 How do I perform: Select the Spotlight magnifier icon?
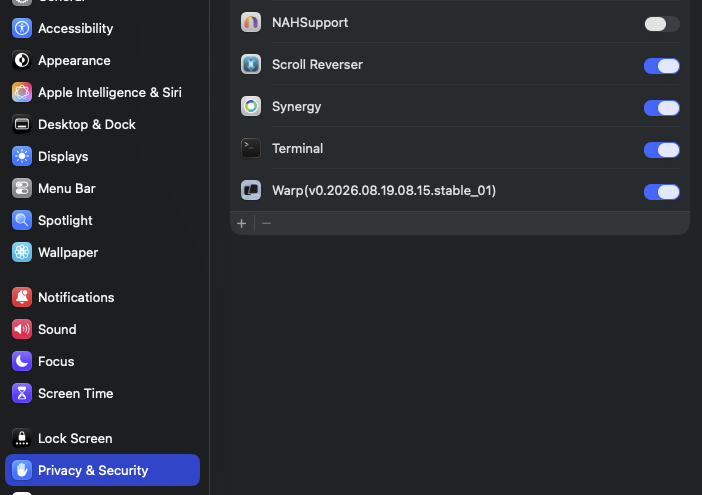coord(21,220)
